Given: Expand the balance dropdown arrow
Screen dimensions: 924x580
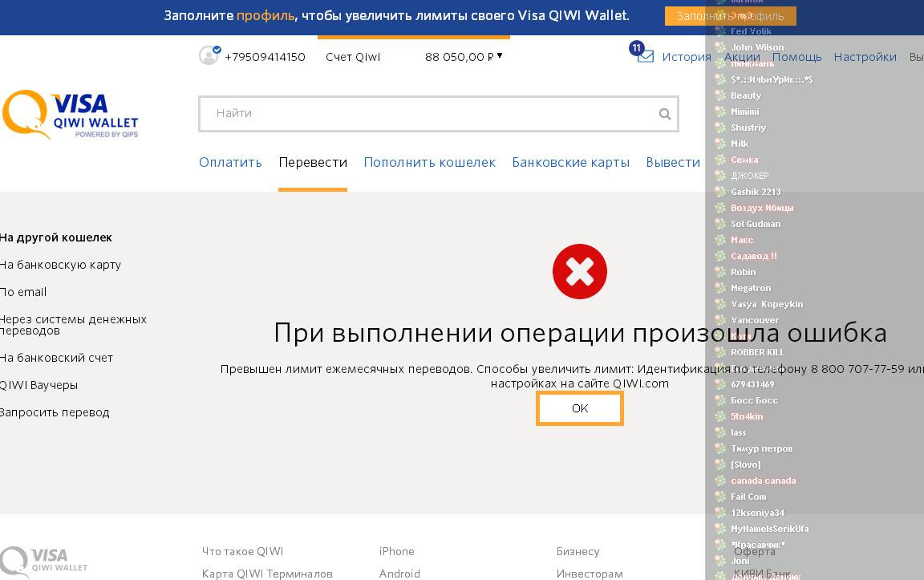Looking at the screenshot, I should [x=500, y=55].
